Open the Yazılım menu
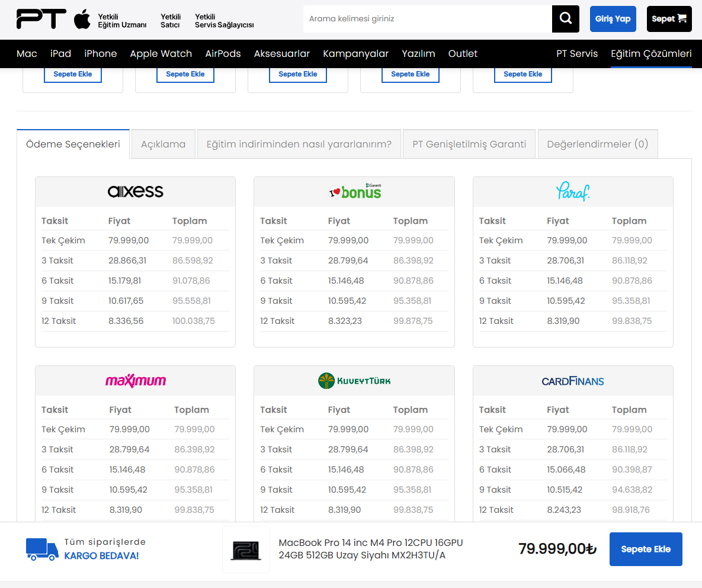This screenshot has width=702, height=588. (x=418, y=54)
